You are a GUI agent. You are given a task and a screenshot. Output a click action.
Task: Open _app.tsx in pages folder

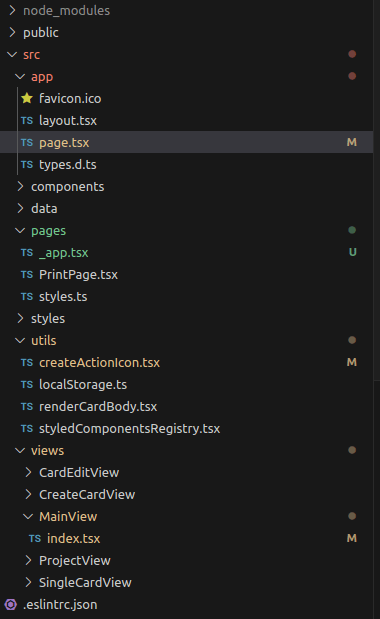tap(64, 253)
